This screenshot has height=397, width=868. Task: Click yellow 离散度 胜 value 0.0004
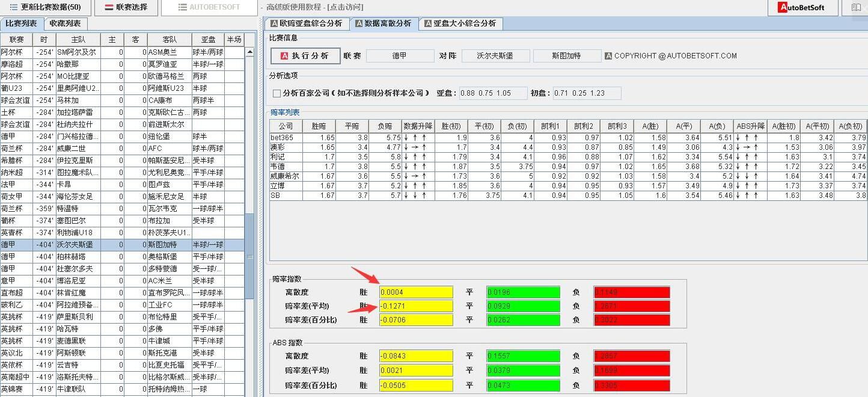coord(416,292)
